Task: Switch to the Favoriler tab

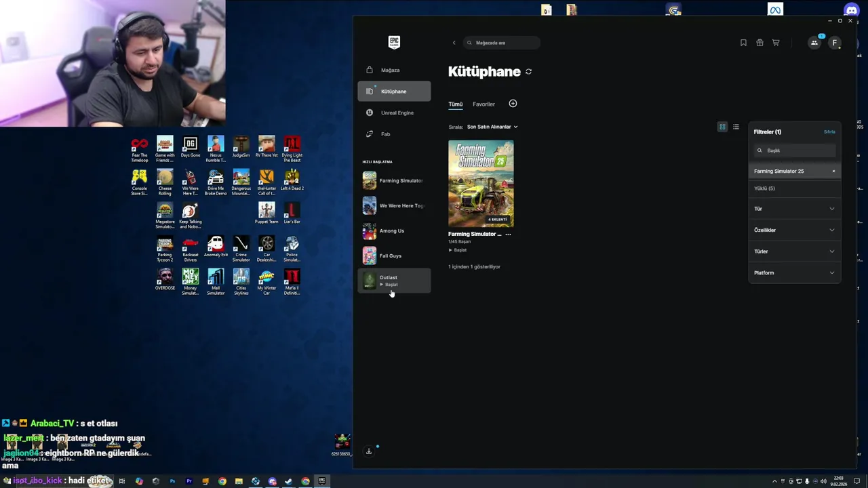Action: click(x=484, y=104)
